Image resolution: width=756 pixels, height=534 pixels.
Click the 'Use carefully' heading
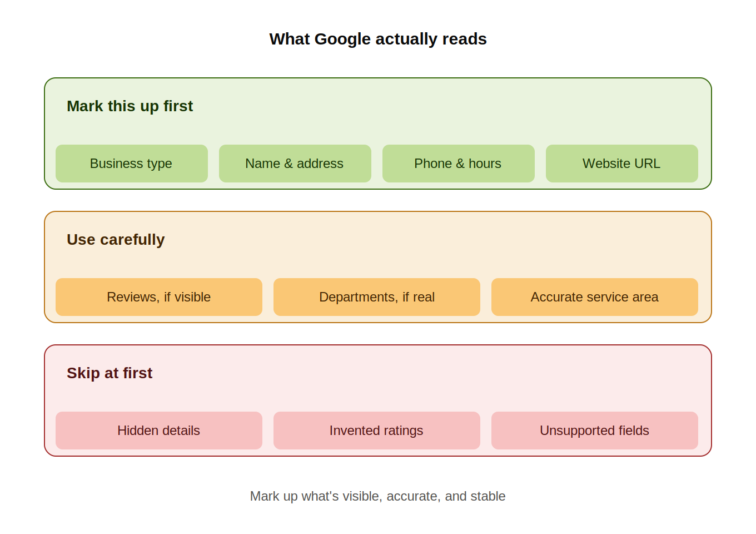coord(116,240)
